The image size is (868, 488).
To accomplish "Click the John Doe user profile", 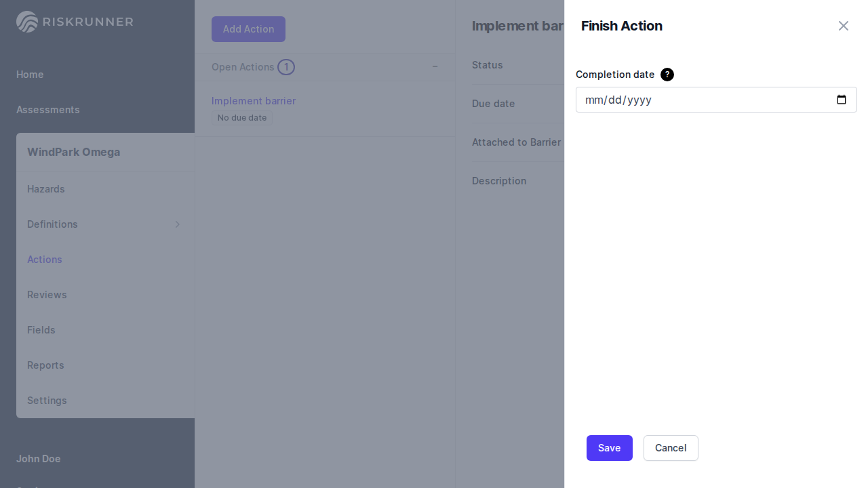I will (39, 459).
